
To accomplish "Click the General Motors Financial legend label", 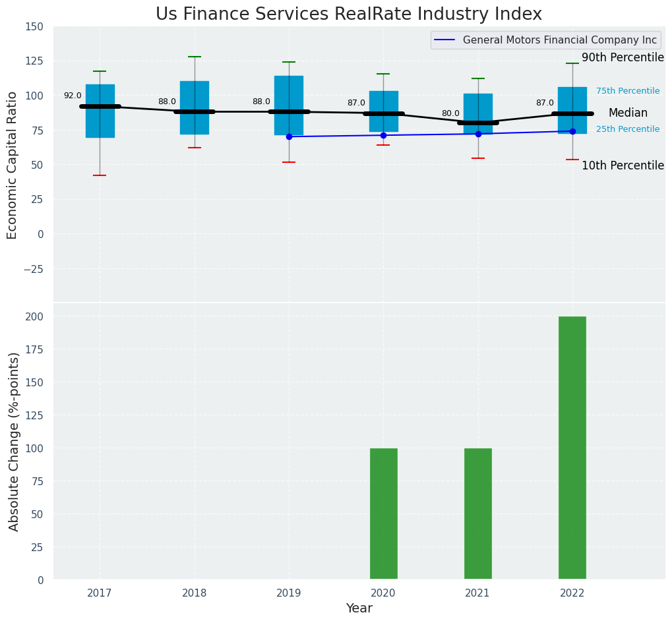I will coord(559,40).
